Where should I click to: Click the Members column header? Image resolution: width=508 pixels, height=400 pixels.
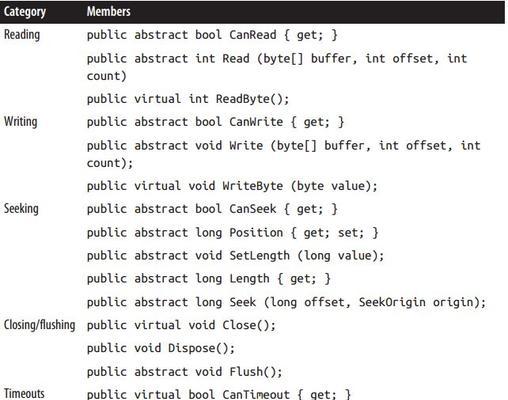[x=108, y=12]
